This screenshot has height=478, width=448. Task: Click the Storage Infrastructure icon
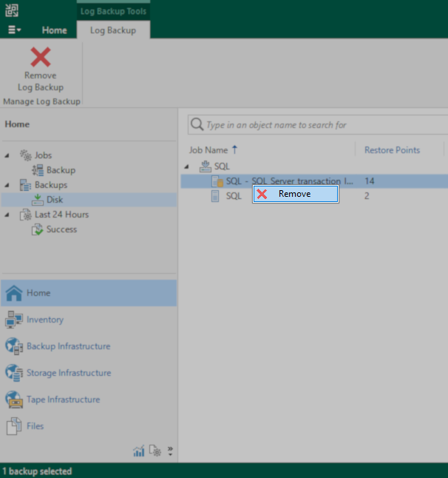(x=14, y=373)
